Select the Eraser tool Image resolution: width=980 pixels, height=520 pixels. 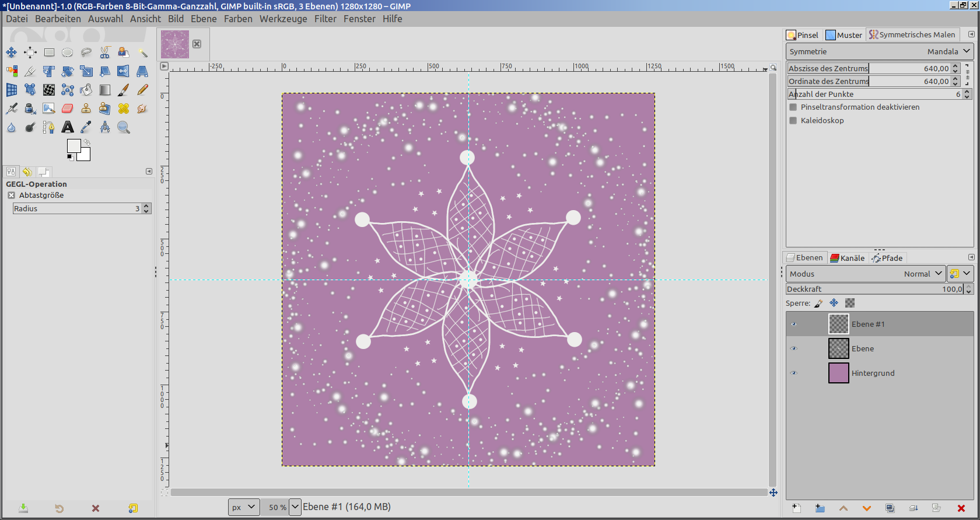tap(68, 109)
